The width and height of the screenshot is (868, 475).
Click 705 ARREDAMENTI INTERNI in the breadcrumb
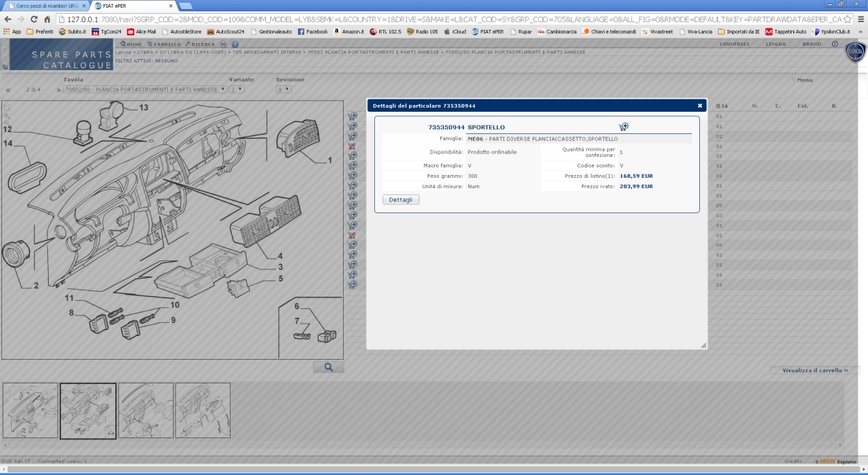click(x=267, y=52)
